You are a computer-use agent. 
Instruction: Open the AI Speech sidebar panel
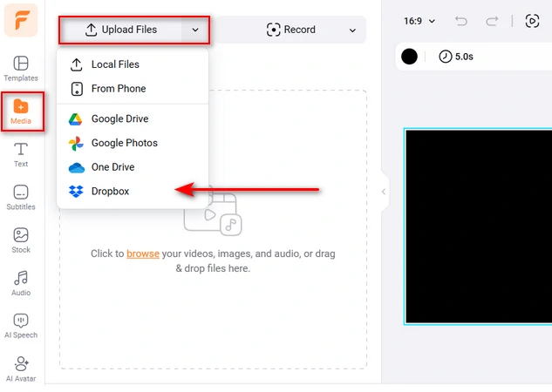pos(21,327)
